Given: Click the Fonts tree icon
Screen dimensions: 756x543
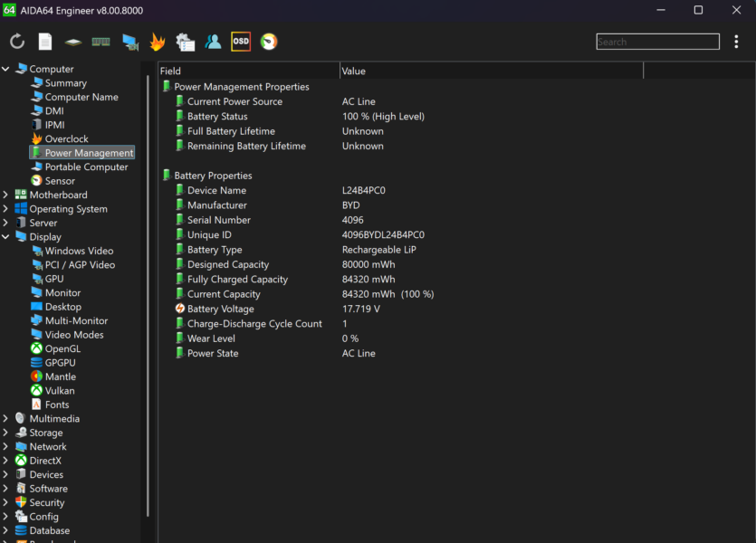Looking at the screenshot, I should tap(36, 405).
